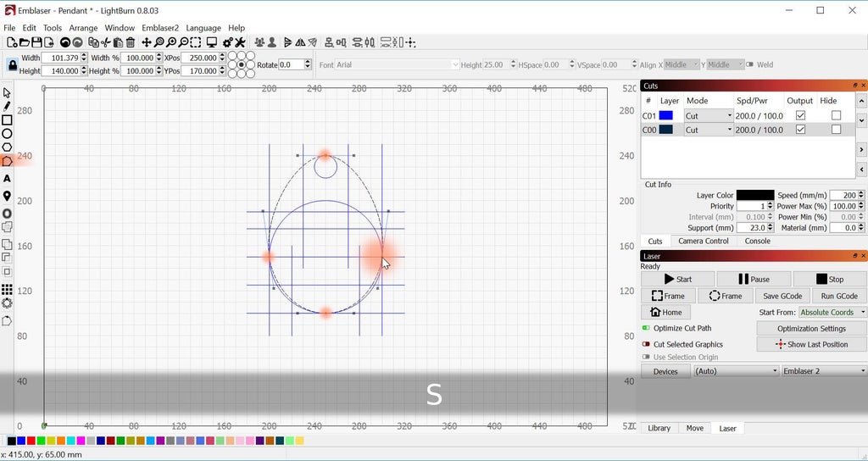Switch to the Move tab
This screenshot has width=868, height=461.
pos(695,428)
